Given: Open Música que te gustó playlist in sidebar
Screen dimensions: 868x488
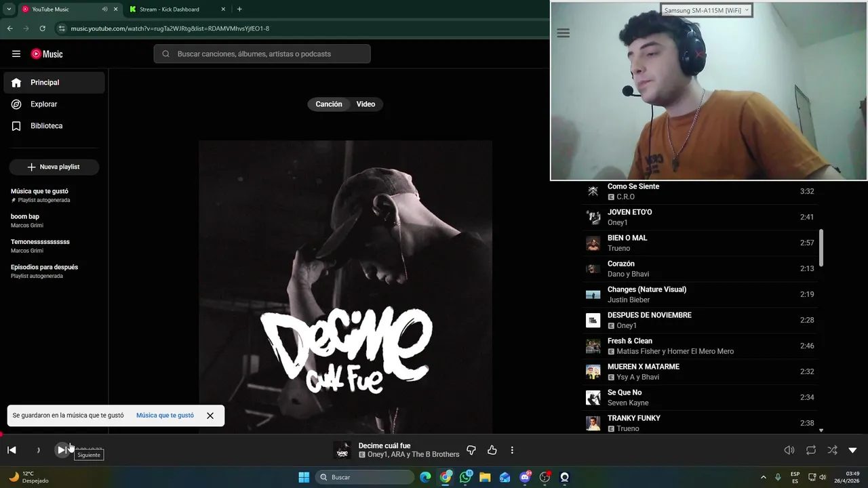Looking at the screenshot, I should coord(54,195).
